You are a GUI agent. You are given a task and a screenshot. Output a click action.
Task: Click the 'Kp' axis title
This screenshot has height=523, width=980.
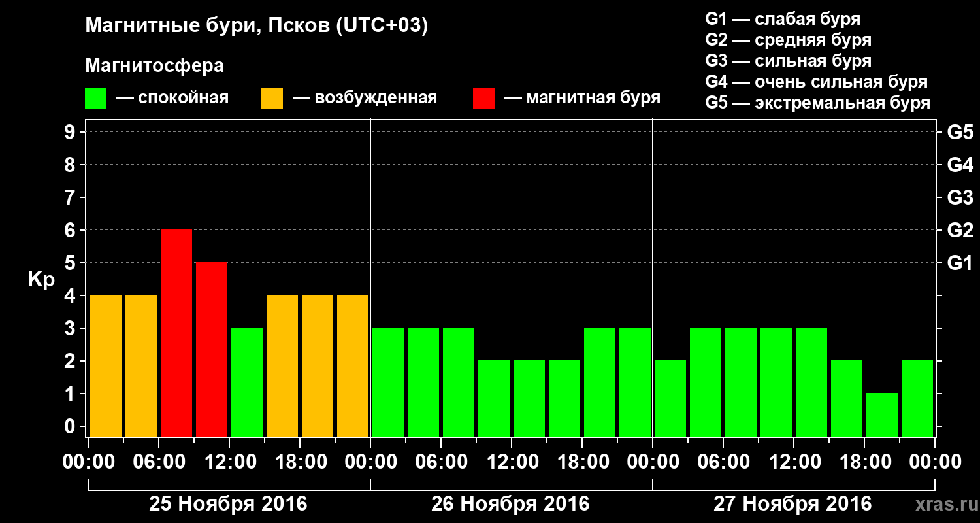pos(41,280)
